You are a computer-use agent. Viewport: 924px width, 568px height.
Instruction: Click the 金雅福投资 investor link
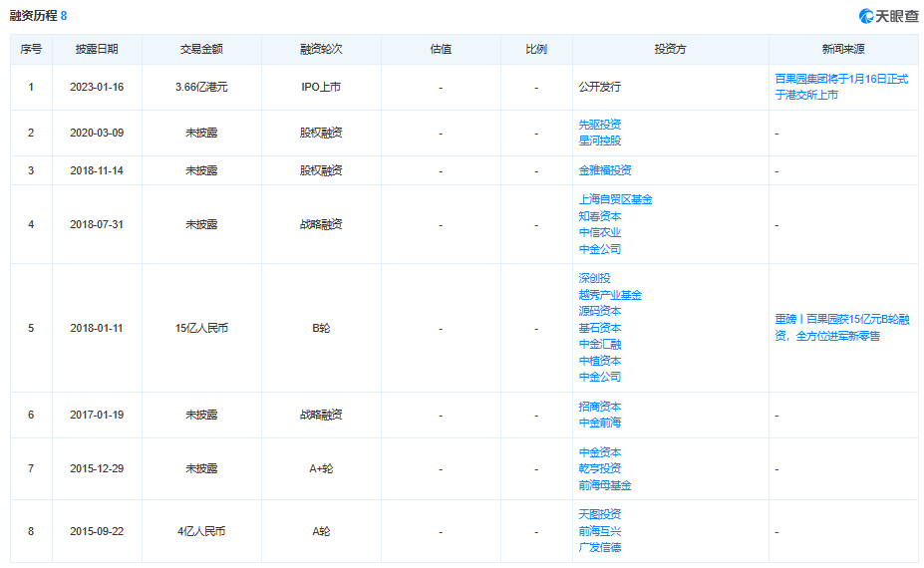pos(605,170)
